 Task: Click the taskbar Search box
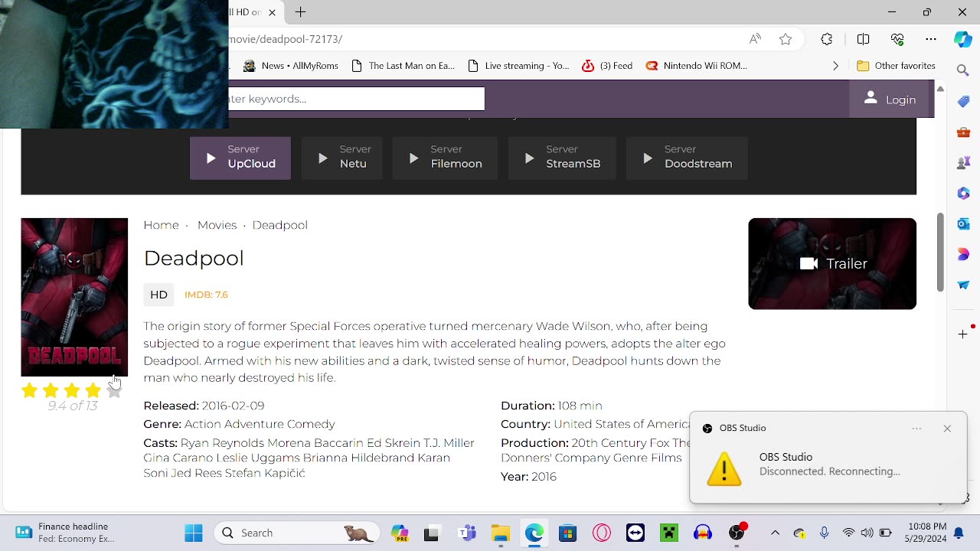(x=296, y=533)
